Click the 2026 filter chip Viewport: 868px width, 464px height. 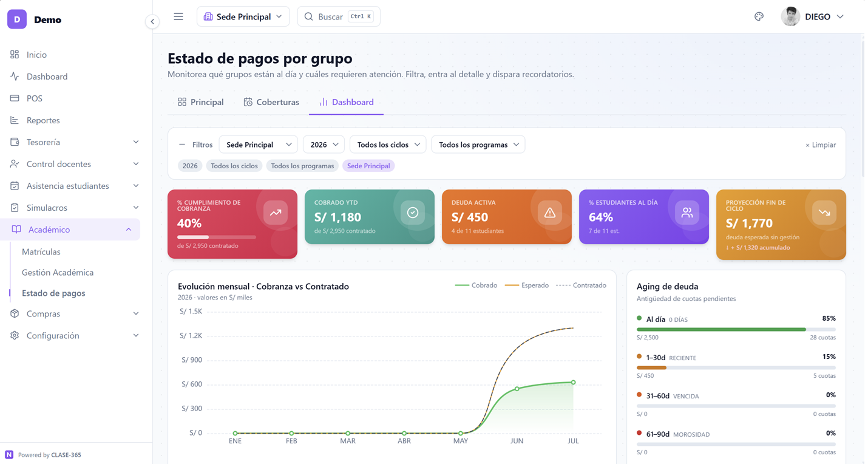click(x=190, y=166)
